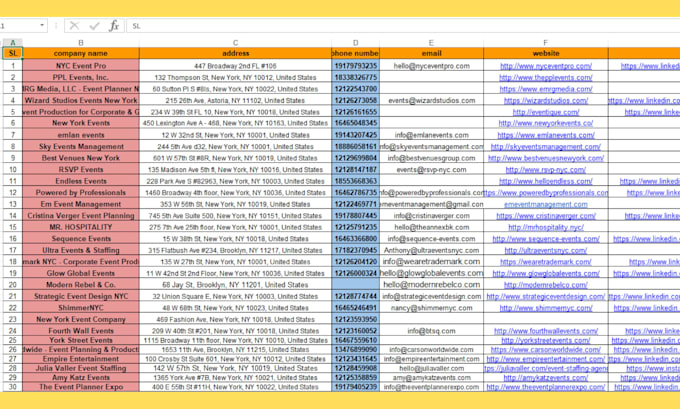The image size is (680, 409).
Task: Select the email header cell
Action: 431,53
